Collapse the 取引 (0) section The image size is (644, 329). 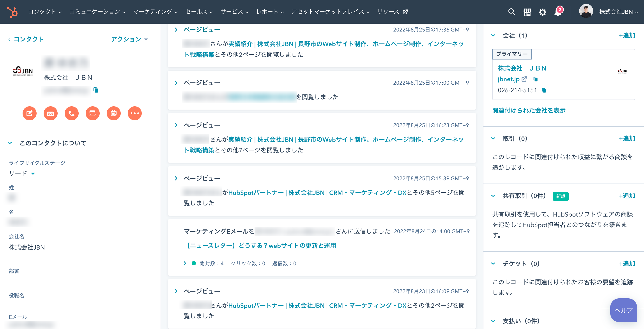click(x=493, y=138)
